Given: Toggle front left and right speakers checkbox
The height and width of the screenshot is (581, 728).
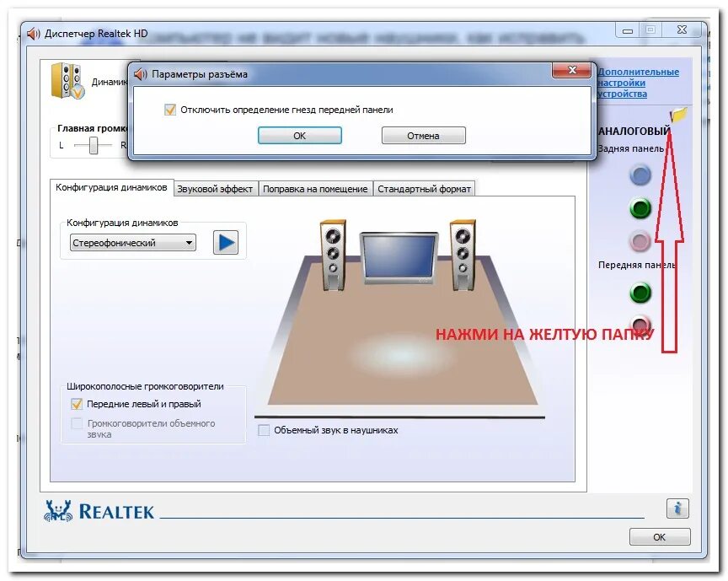Looking at the screenshot, I should point(77,404).
